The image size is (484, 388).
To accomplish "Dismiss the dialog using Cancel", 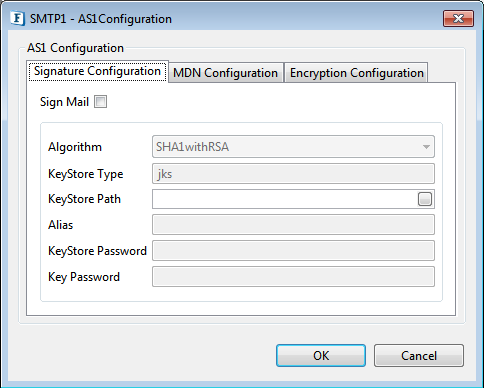I will click(419, 356).
